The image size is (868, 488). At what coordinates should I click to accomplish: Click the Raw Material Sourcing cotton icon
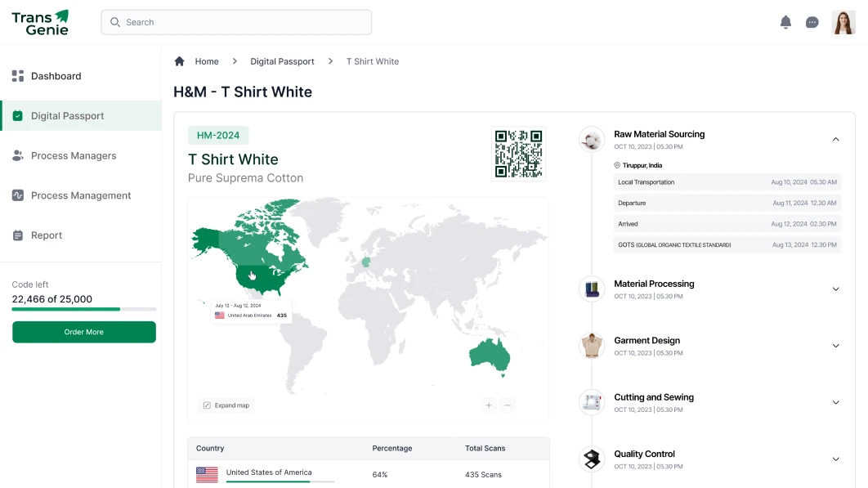click(x=592, y=139)
